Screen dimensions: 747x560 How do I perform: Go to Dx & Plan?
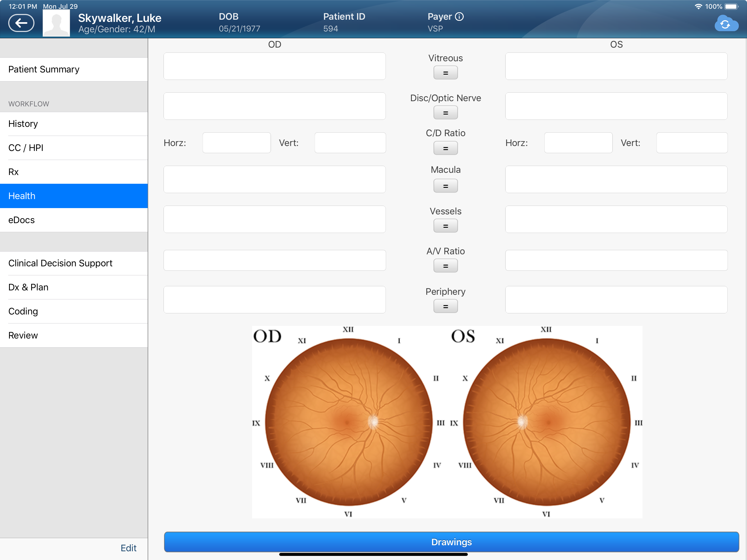tap(74, 287)
